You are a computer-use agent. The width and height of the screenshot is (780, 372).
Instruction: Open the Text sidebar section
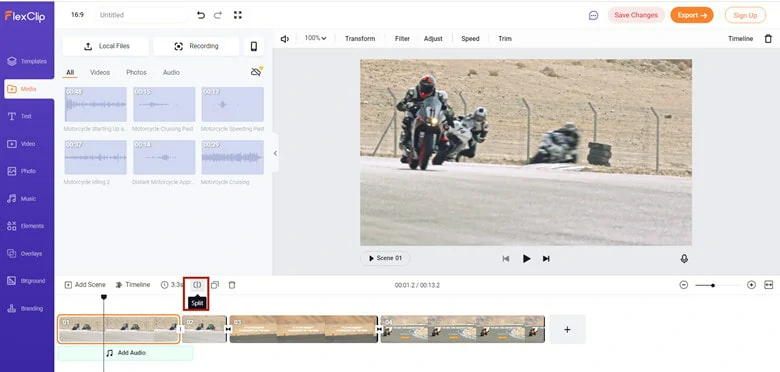(x=20, y=116)
